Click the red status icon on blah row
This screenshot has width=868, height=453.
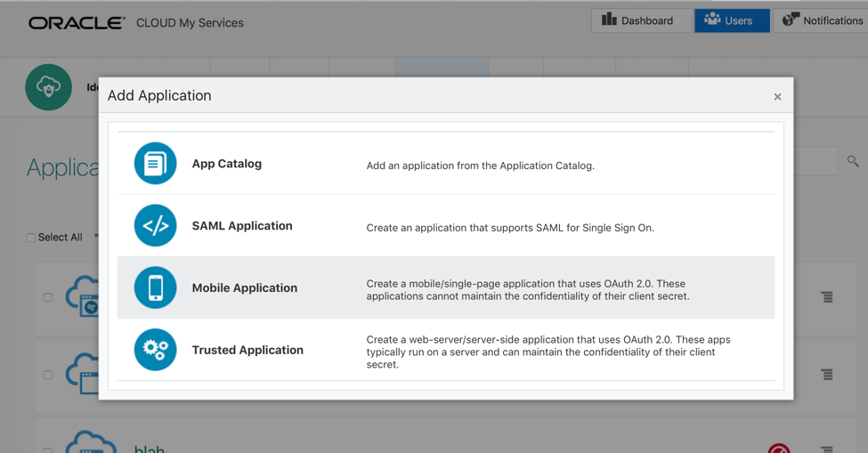point(779,448)
